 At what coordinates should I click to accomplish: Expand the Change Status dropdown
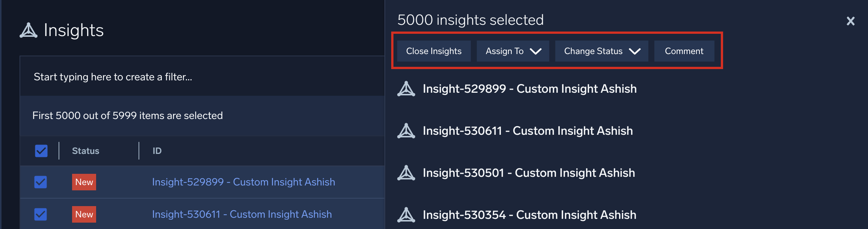click(x=601, y=51)
